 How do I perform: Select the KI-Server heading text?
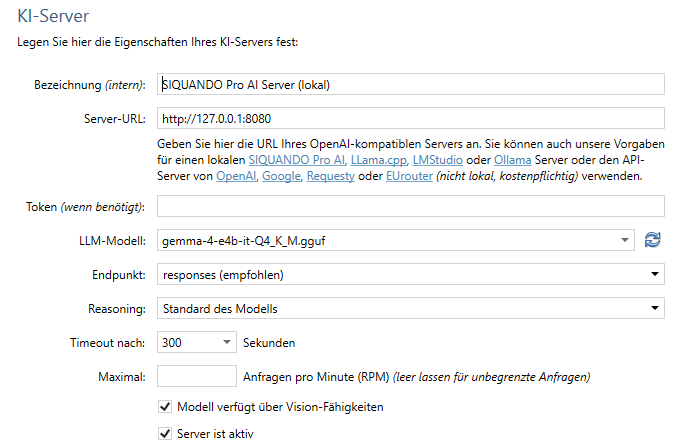[x=53, y=16]
